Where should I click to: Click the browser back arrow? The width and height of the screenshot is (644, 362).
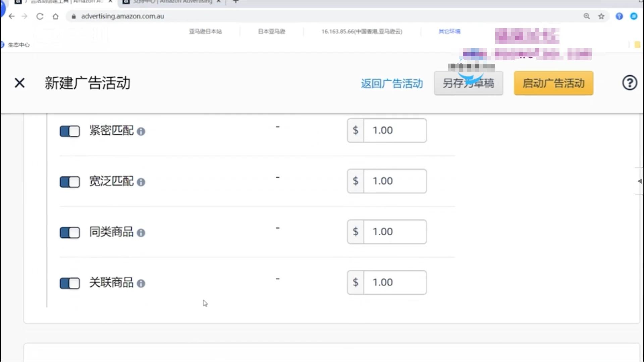(12, 16)
